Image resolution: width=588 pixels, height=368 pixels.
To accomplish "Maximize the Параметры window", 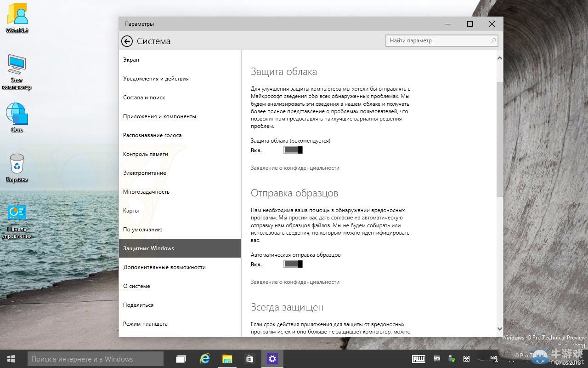I will [470, 24].
